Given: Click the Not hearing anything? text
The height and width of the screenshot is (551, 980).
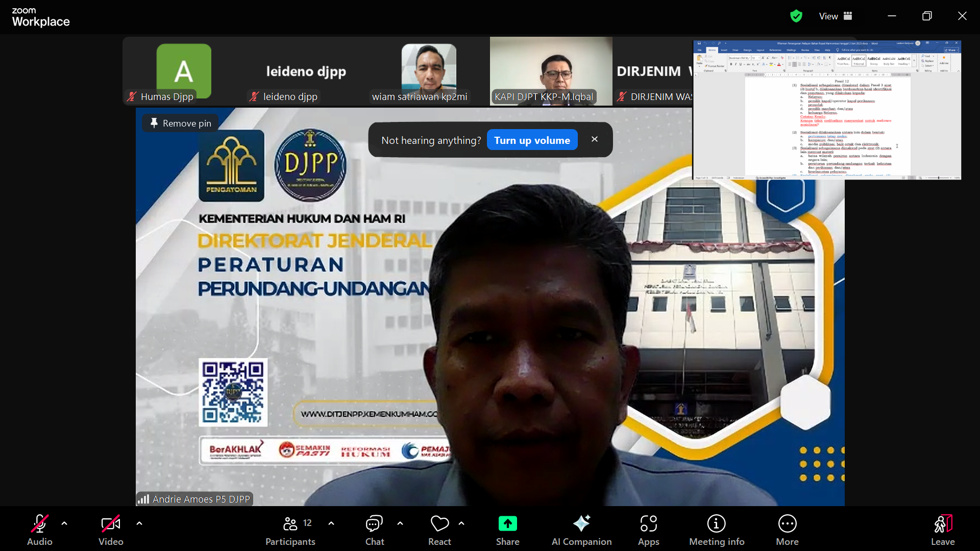Looking at the screenshot, I should coord(431,140).
